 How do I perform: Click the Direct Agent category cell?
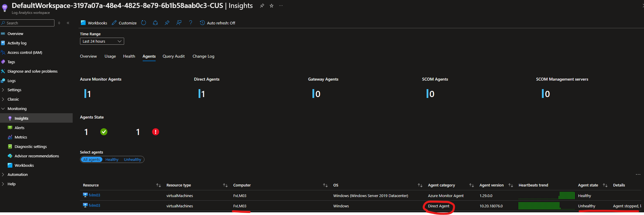tap(438, 206)
